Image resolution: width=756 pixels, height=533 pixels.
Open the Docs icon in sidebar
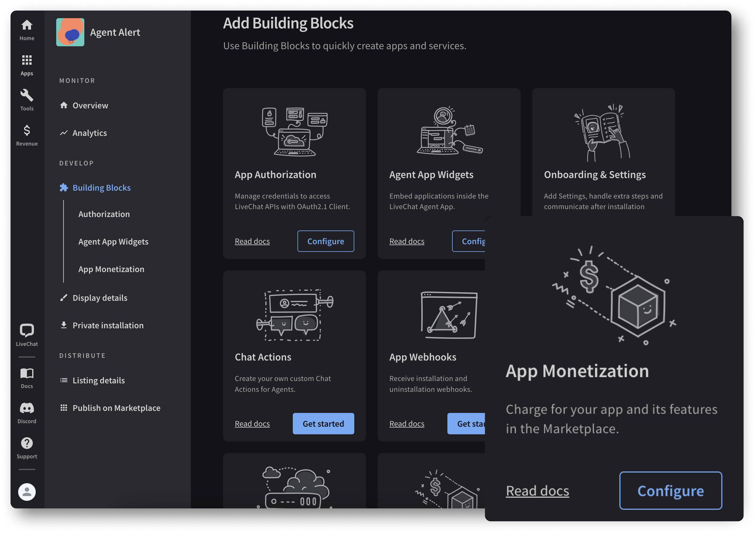27,374
